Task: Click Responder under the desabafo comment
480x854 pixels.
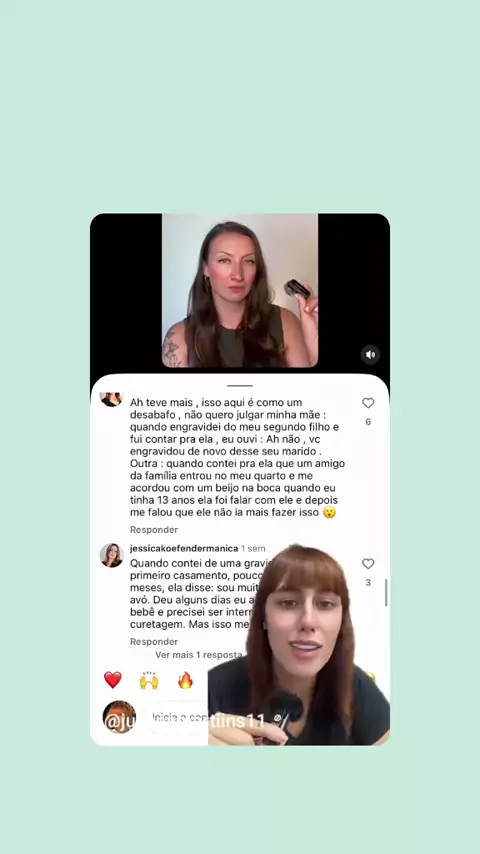Action: (x=154, y=529)
